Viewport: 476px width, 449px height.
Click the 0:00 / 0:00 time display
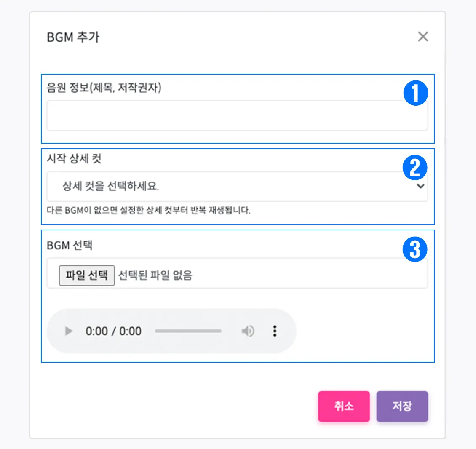point(114,331)
